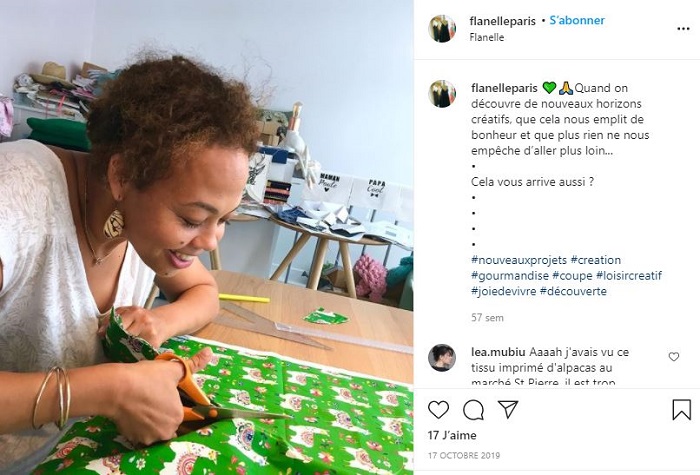This screenshot has width=700, height=475.
Task: Like the post with heart icon
Action: (438, 409)
